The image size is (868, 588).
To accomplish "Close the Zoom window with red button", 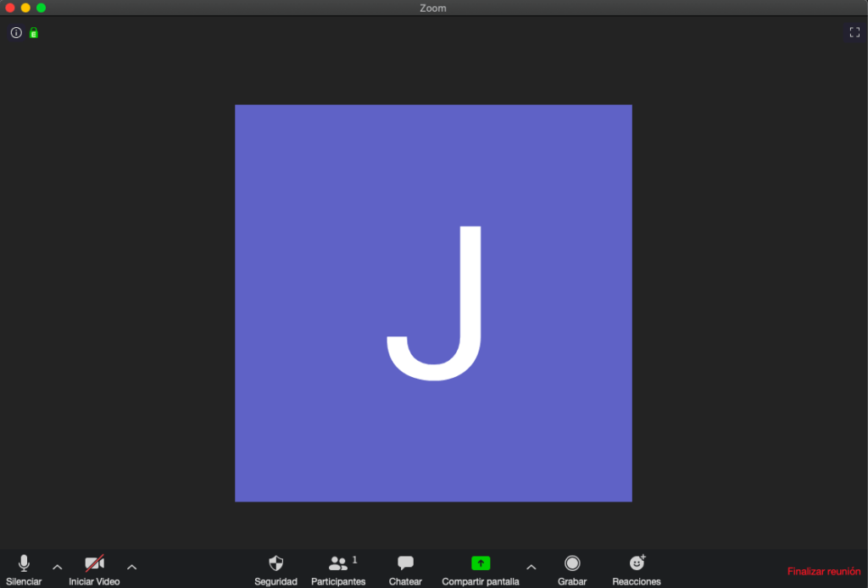I will pos(10,8).
